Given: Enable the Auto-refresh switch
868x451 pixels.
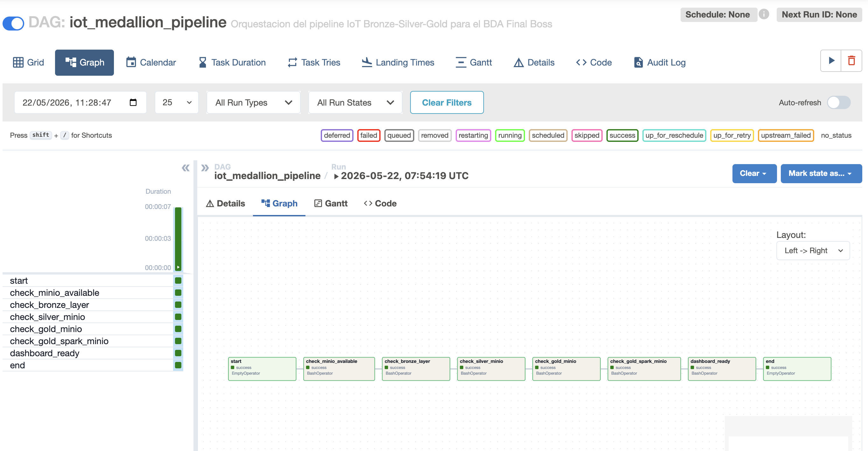Looking at the screenshot, I should tap(839, 102).
